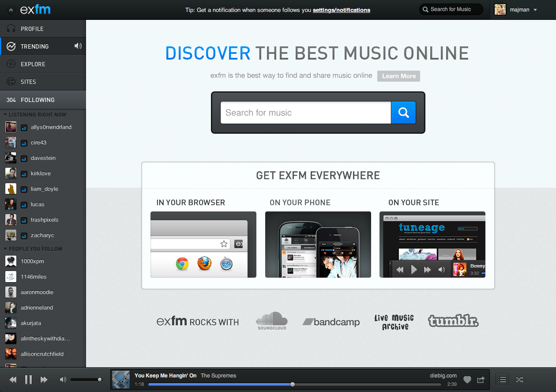Click the playing-bars icon beside kirklove
The width and height of the screenshot is (556, 392).
point(24,174)
